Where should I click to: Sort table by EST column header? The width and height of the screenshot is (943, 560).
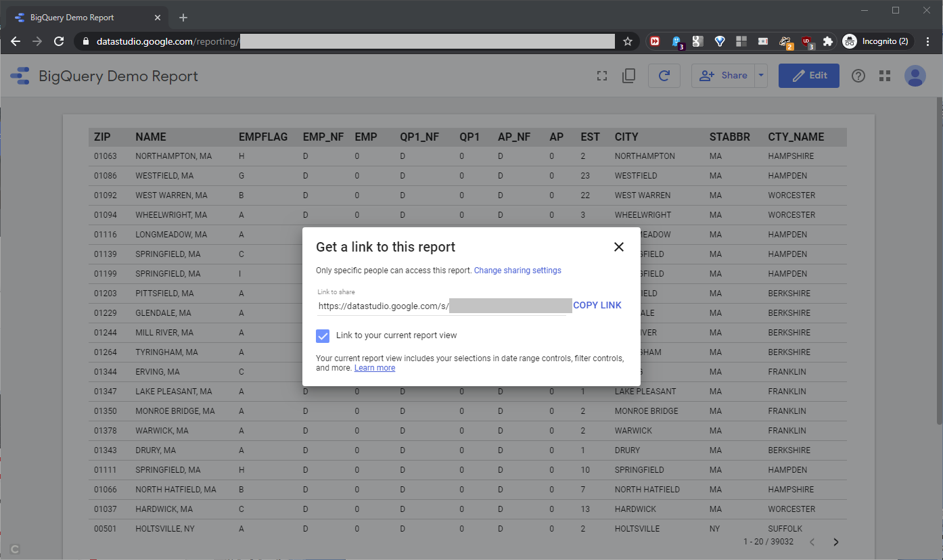point(590,137)
